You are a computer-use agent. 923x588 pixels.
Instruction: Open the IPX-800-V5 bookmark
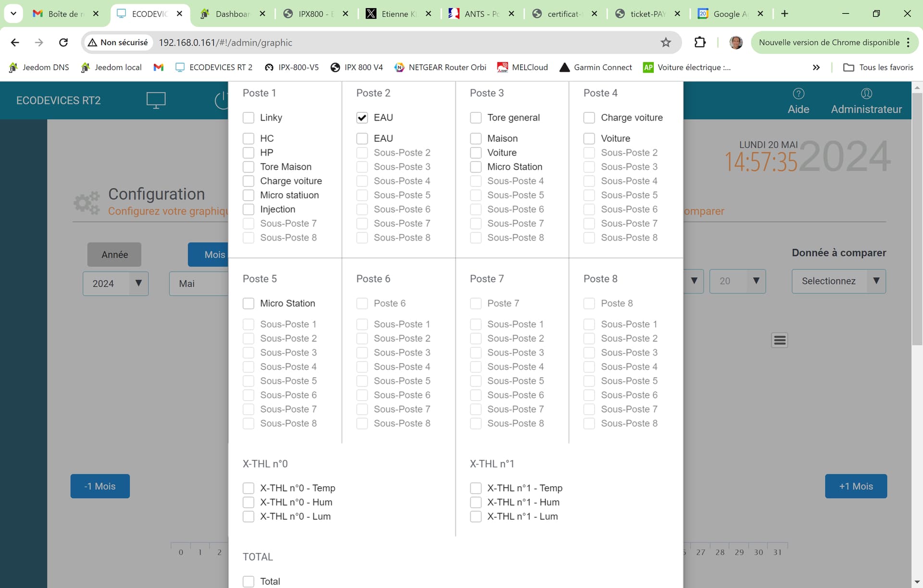click(x=292, y=67)
